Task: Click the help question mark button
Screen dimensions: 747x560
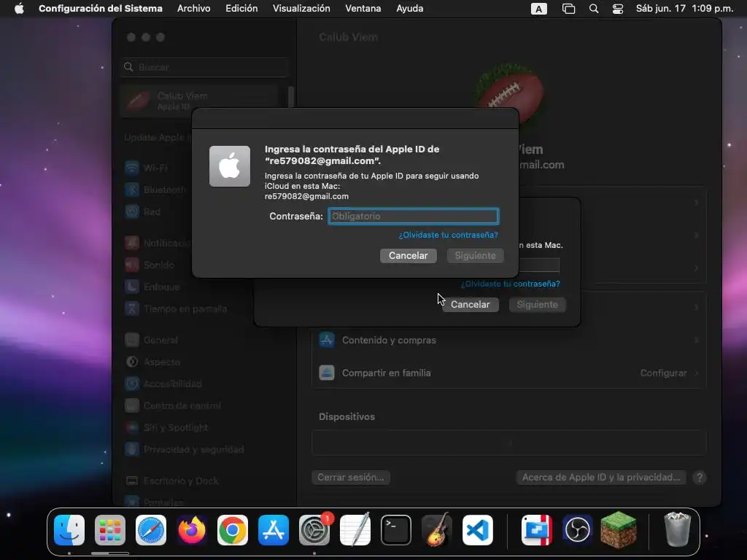Action: coord(700,478)
